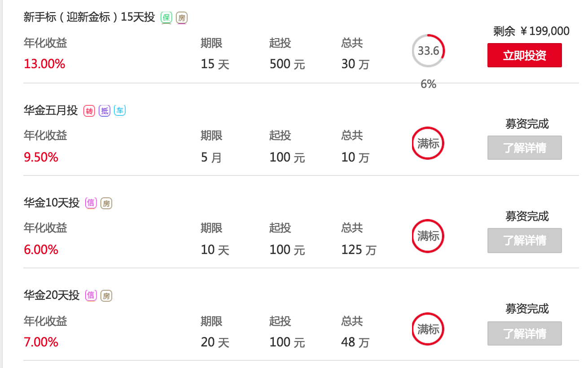588x368 pixels.
Task: Open 了解详情 for 华金20天投
Action: point(525,333)
